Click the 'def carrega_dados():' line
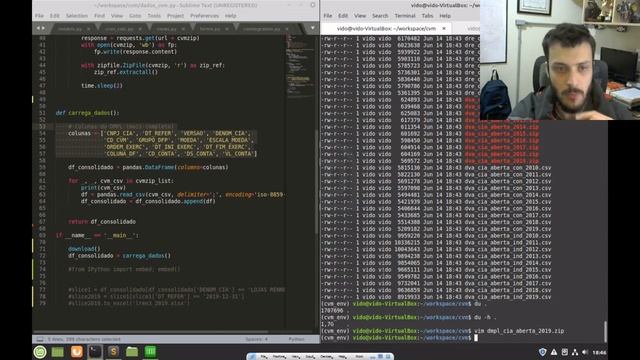The width and height of the screenshot is (640, 360). point(87,113)
